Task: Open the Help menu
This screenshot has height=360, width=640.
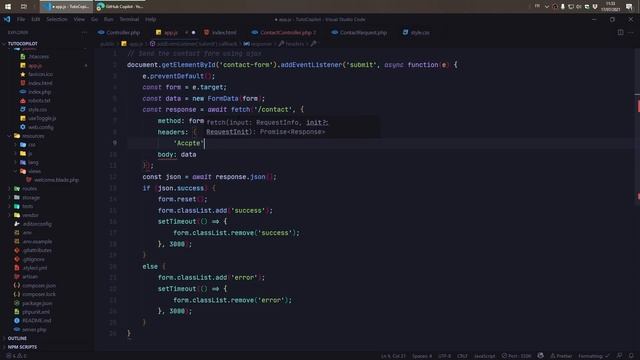Action: 151,19
